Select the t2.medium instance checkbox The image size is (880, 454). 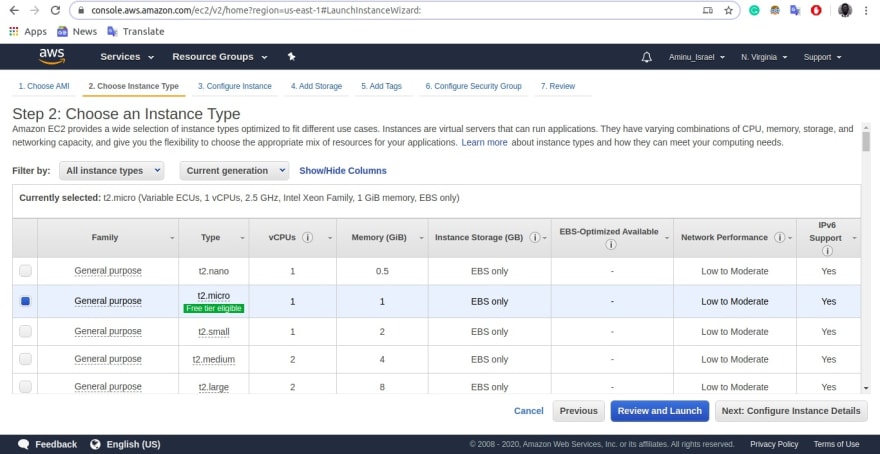coord(25,359)
